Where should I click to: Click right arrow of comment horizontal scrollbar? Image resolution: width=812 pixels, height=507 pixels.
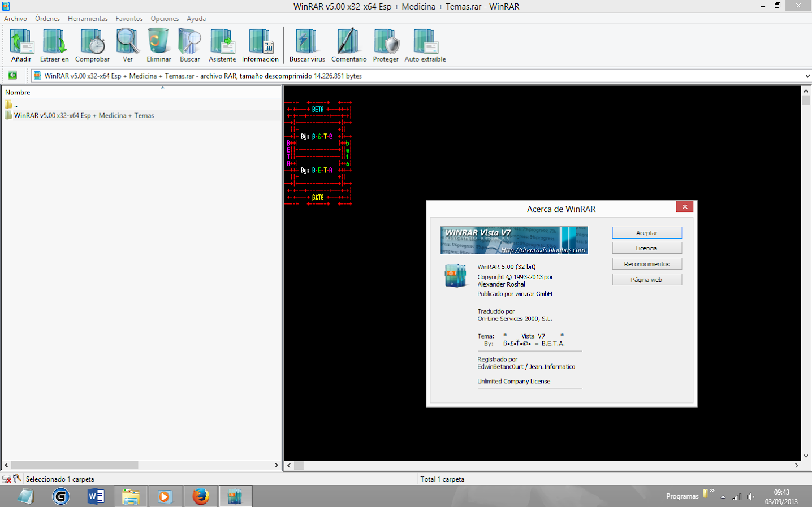pos(797,466)
